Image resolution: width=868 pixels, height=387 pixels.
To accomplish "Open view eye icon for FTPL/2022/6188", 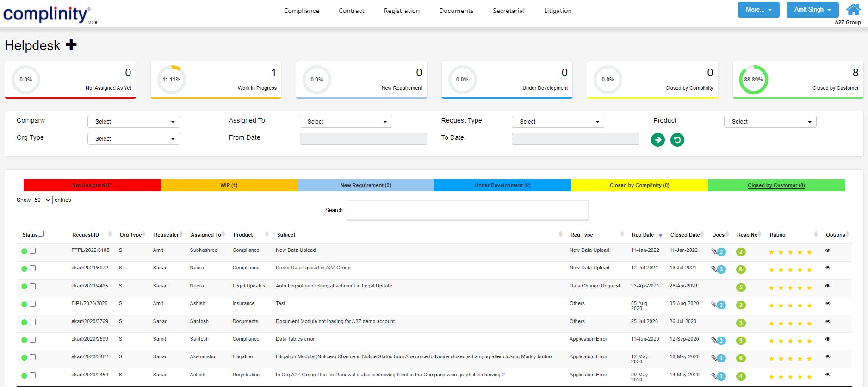I will (828, 250).
